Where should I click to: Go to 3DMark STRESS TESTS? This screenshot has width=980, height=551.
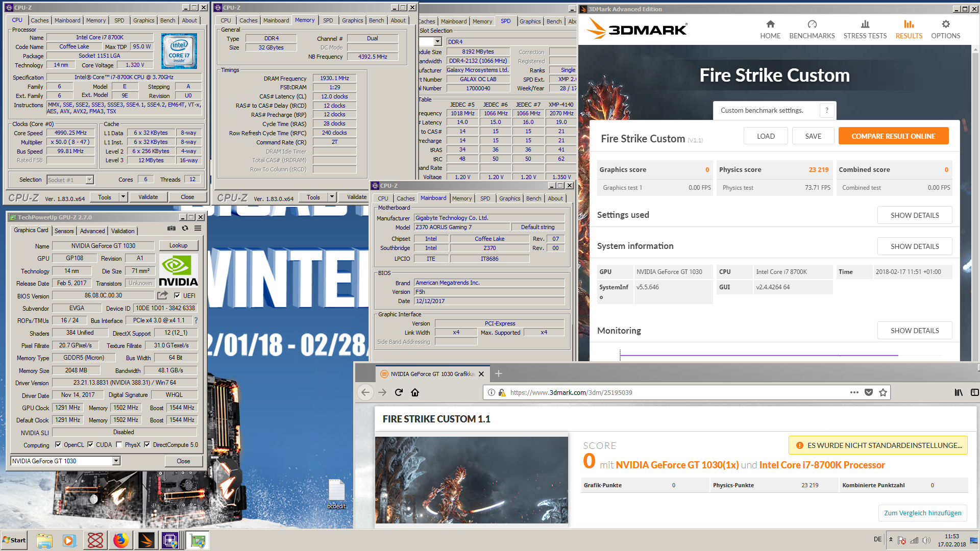pos(865,30)
